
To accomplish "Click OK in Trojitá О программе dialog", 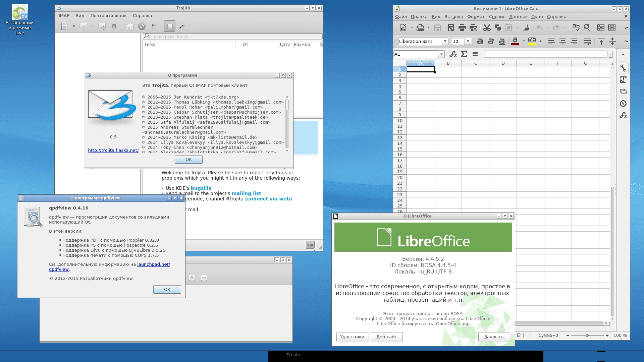I will (x=189, y=160).
